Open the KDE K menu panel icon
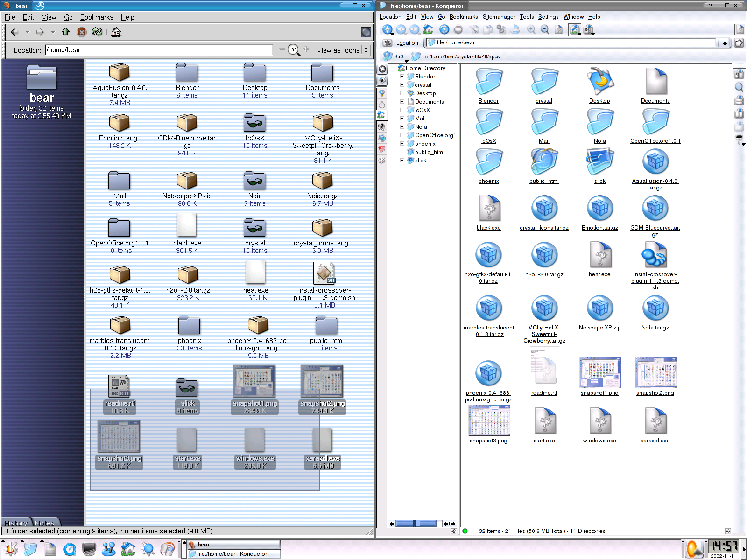Screen dimensions: 747x560 (10, 549)
